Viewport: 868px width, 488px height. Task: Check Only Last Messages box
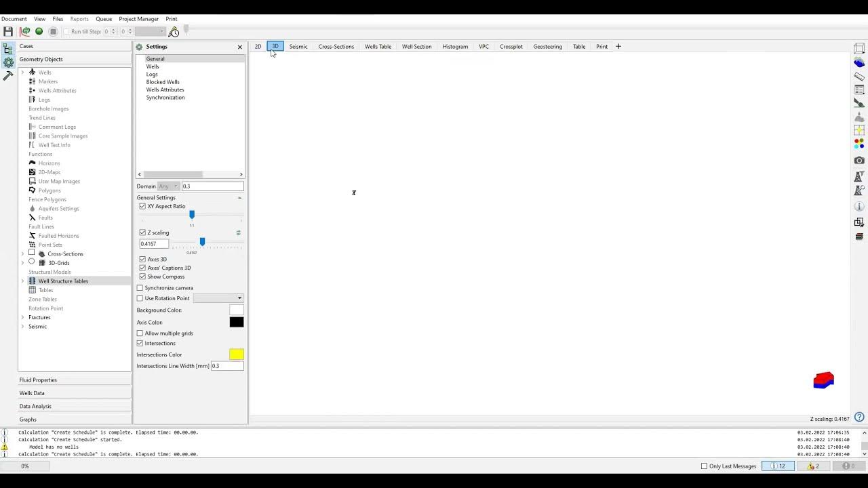(x=704, y=466)
